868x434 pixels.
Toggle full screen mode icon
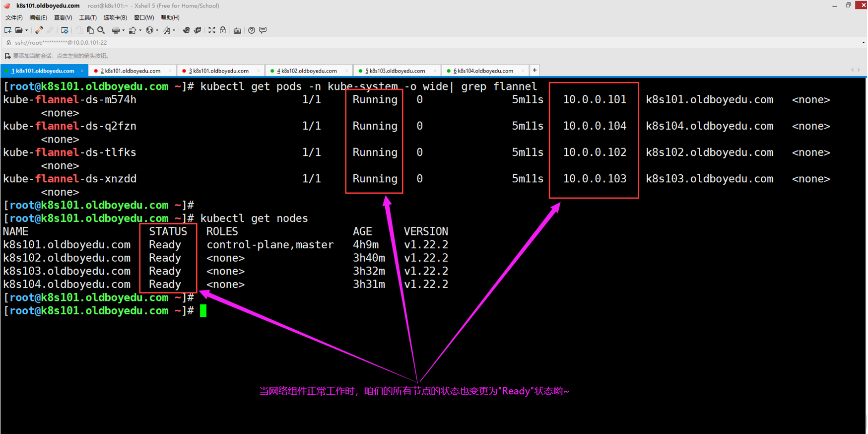(x=212, y=30)
